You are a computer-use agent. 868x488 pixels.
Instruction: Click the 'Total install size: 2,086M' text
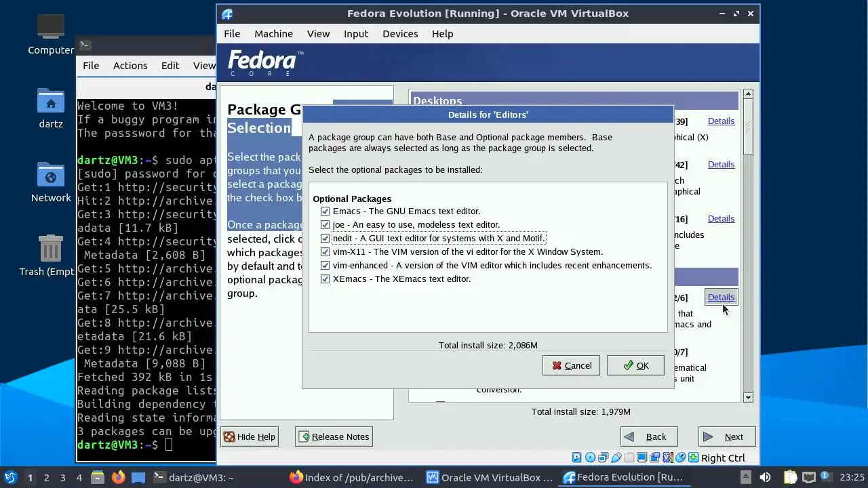click(x=488, y=345)
